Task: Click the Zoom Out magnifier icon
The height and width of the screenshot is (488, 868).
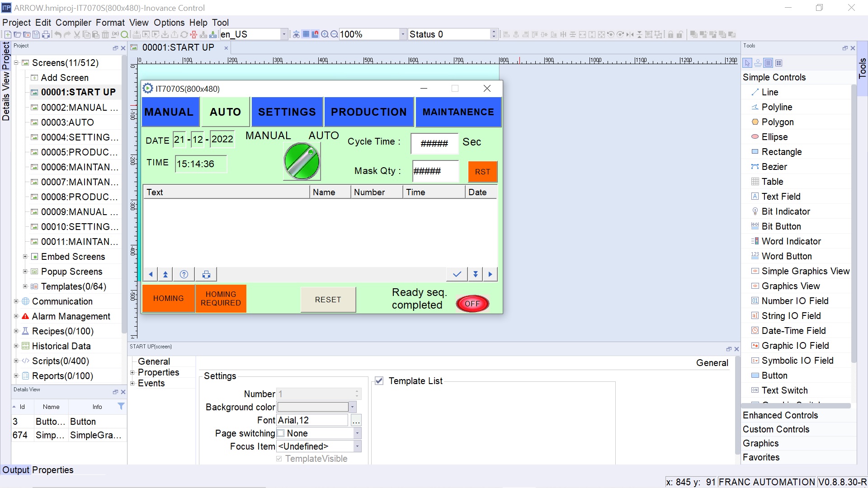Action: (334, 34)
